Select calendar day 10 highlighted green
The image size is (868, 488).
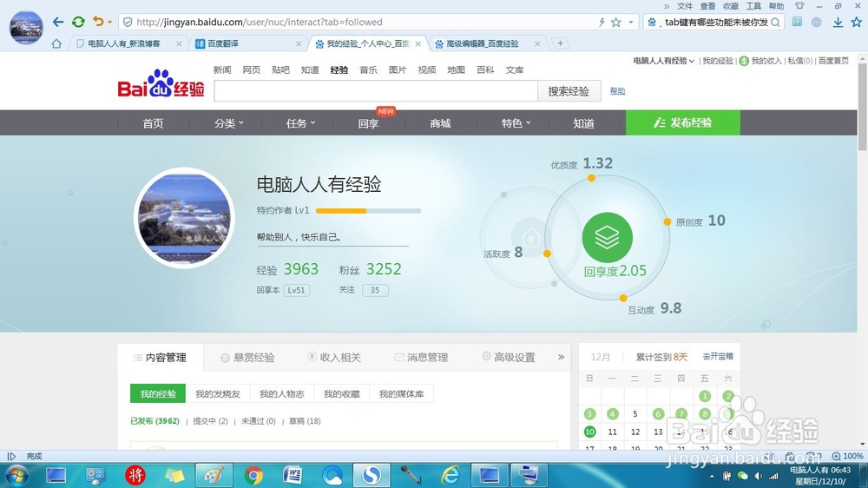point(589,432)
